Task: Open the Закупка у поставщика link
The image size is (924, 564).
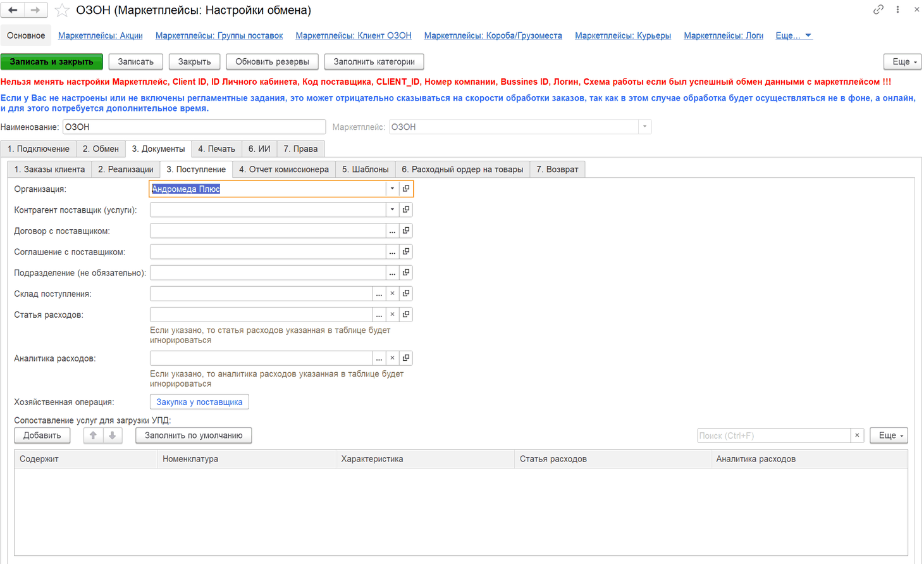Action: (x=199, y=402)
